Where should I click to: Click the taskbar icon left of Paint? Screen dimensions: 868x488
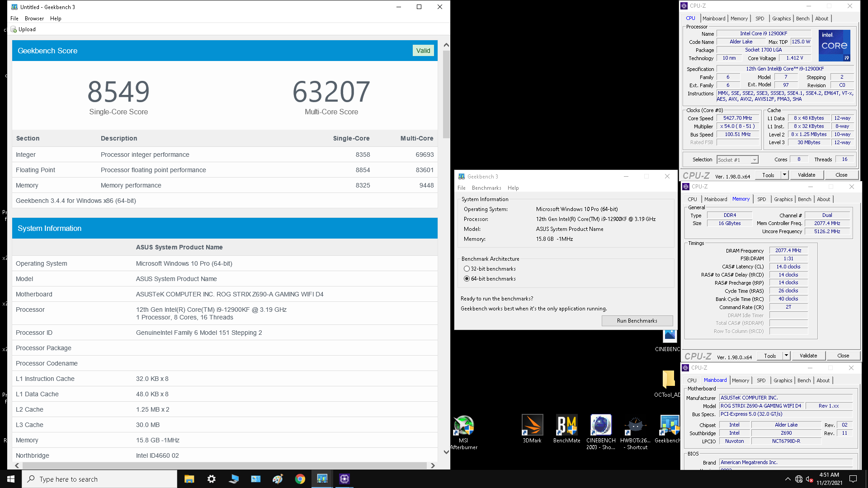click(x=255, y=479)
